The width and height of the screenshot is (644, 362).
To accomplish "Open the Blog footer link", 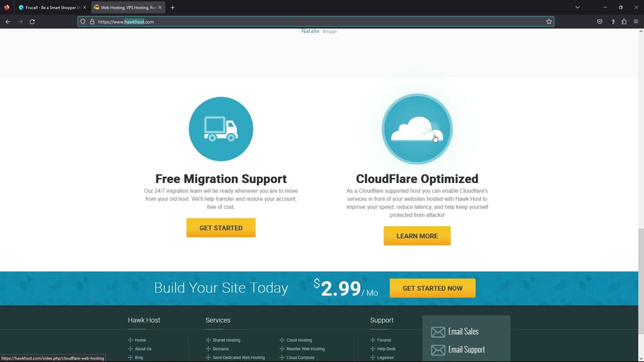I will pyautogui.click(x=139, y=357).
